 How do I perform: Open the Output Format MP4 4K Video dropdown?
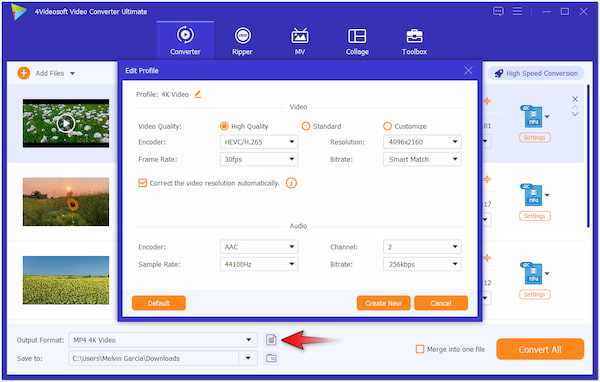(163, 340)
